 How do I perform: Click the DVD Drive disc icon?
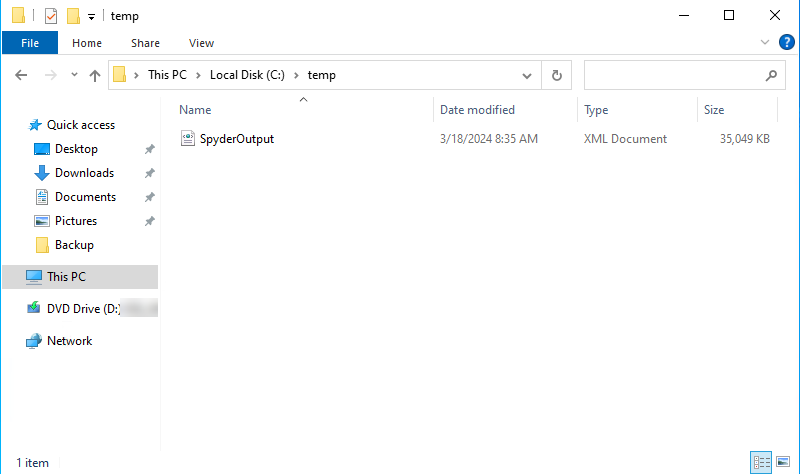point(34,308)
